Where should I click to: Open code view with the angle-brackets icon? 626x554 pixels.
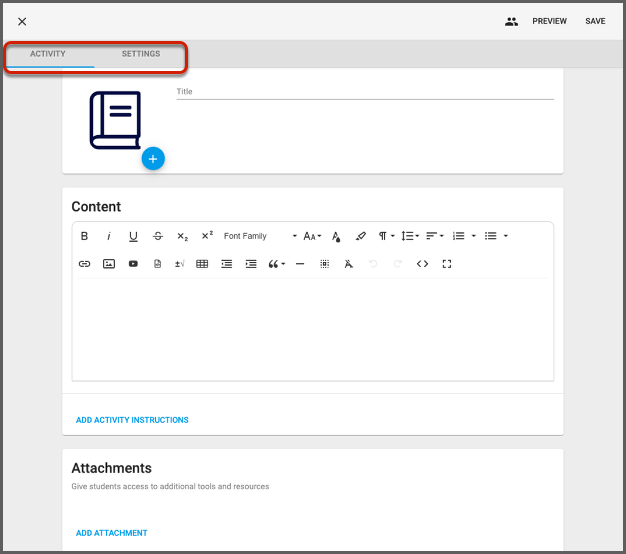coord(422,264)
